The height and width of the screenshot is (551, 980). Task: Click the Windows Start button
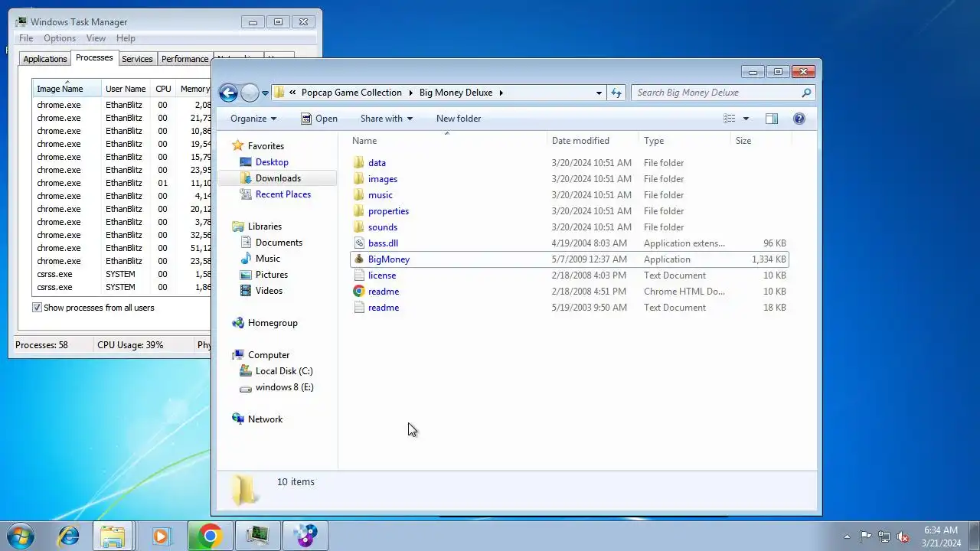click(x=21, y=536)
